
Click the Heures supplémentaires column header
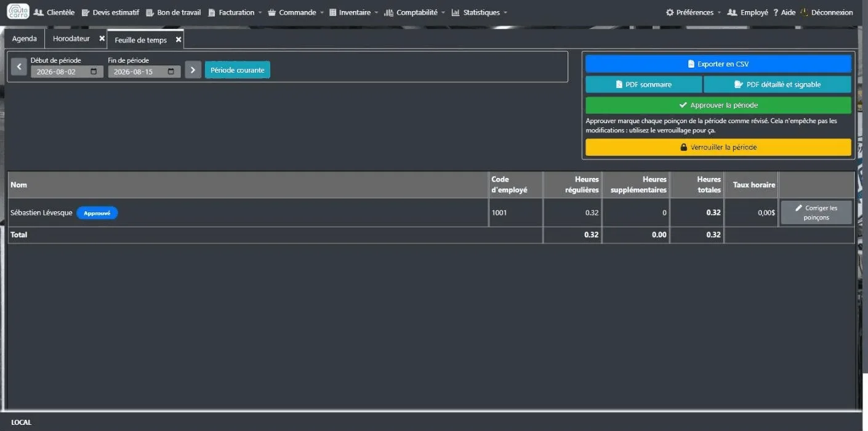[x=636, y=185]
